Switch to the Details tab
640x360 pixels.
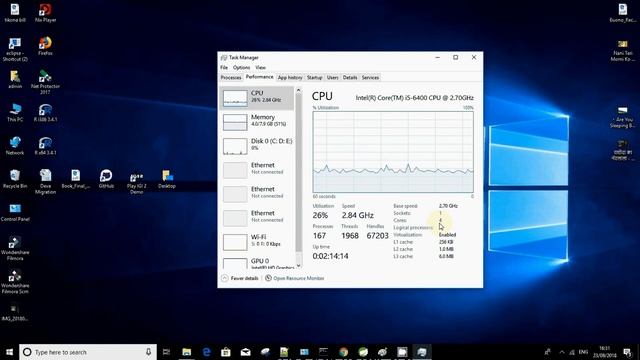click(x=350, y=77)
